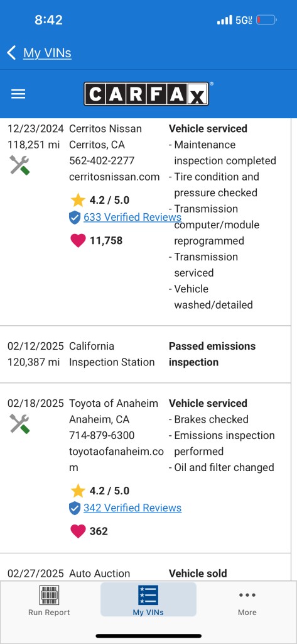297x644 pixels.
Task: Select the My VINs bottom tab
Action: [148, 599]
